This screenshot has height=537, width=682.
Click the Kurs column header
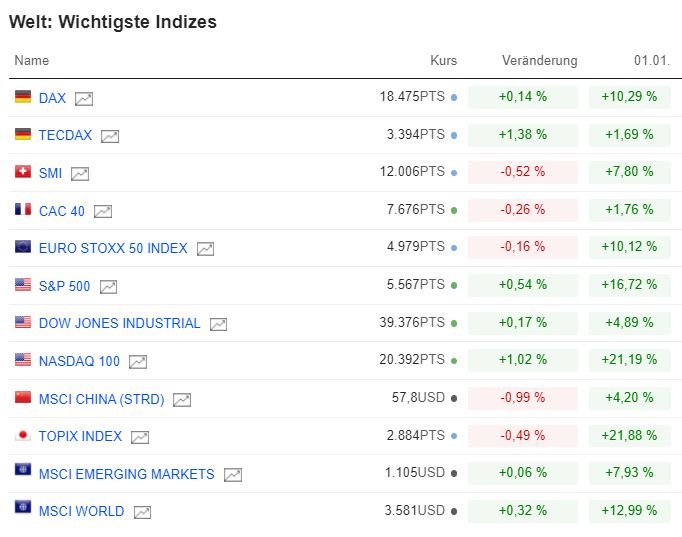click(x=443, y=61)
